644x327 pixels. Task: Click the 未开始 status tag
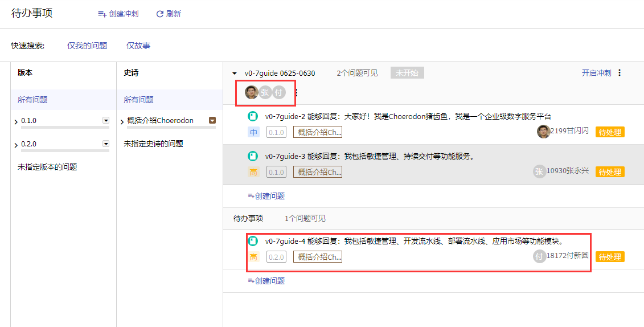[407, 73]
